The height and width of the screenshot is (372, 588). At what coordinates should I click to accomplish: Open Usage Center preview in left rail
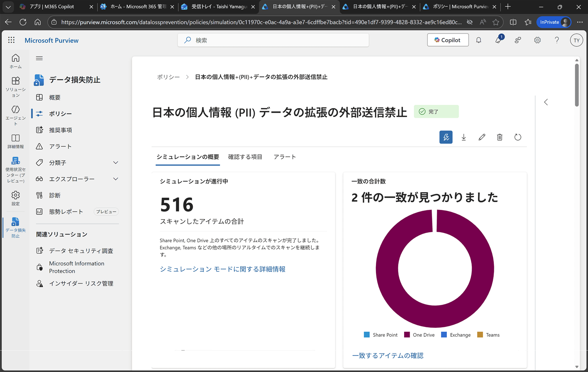point(16,170)
